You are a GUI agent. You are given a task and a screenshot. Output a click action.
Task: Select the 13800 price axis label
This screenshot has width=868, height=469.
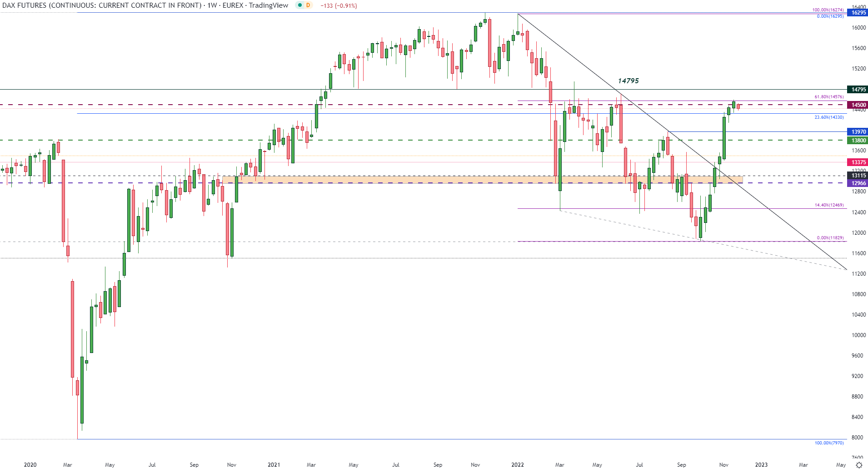coord(858,141)
